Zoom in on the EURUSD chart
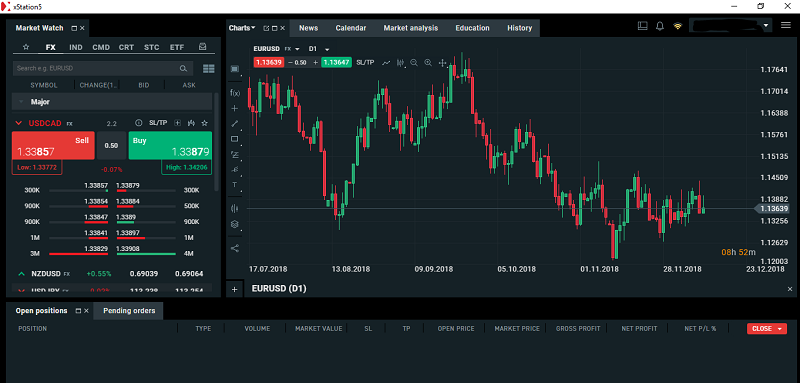The image size is (800, 383). pyautogui.click(x=428, y=63)
